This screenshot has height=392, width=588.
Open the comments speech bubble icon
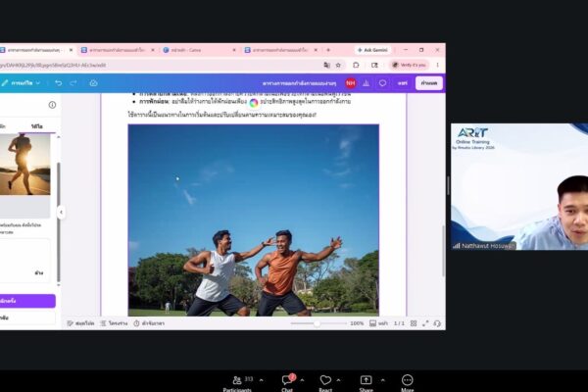[x=382, y=83]
